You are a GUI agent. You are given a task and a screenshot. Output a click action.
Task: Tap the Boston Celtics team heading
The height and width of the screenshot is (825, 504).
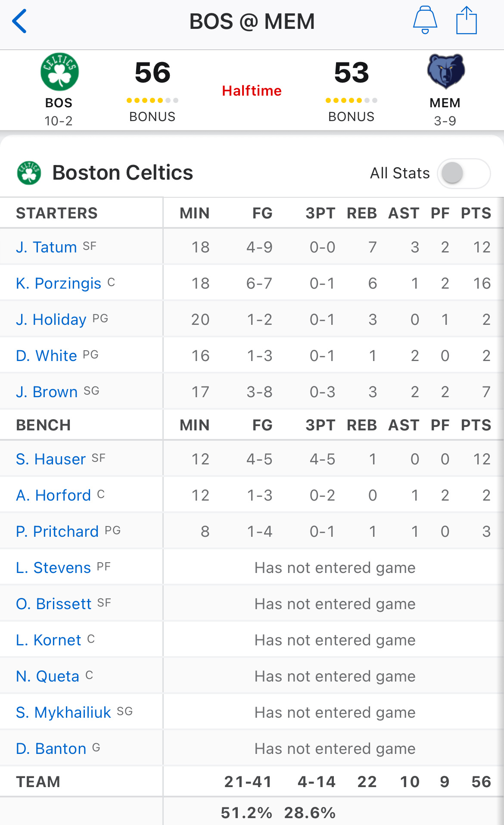pyautogui.click(x=123, y=173)
